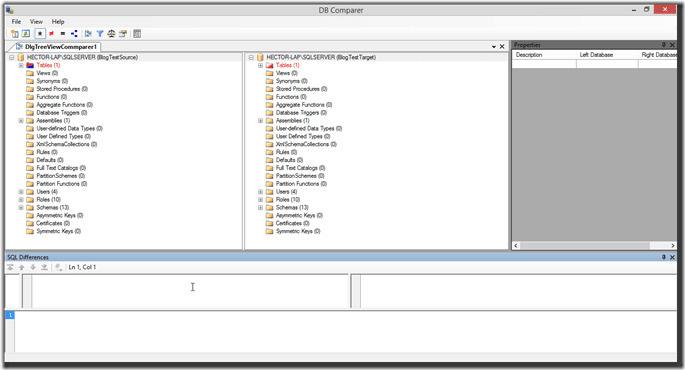Viewport: 685px width, 370px height.
Task: Expand Schemas (13) in the right tree
Action: tap(260, 207)
